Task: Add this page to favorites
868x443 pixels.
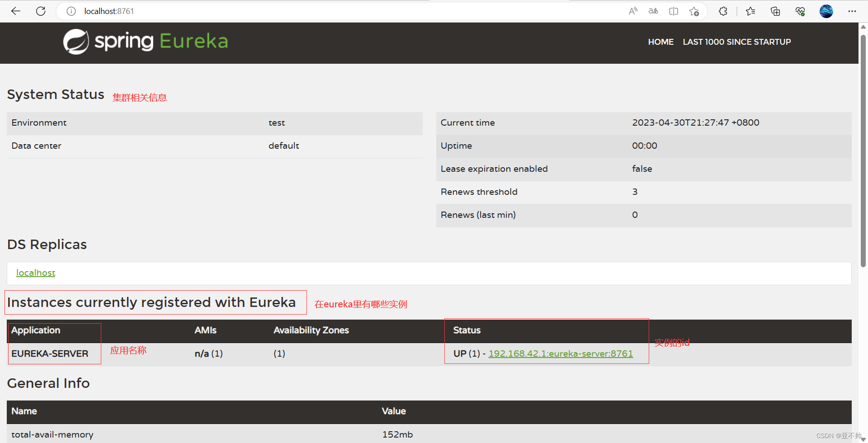Action: [694, 11]
